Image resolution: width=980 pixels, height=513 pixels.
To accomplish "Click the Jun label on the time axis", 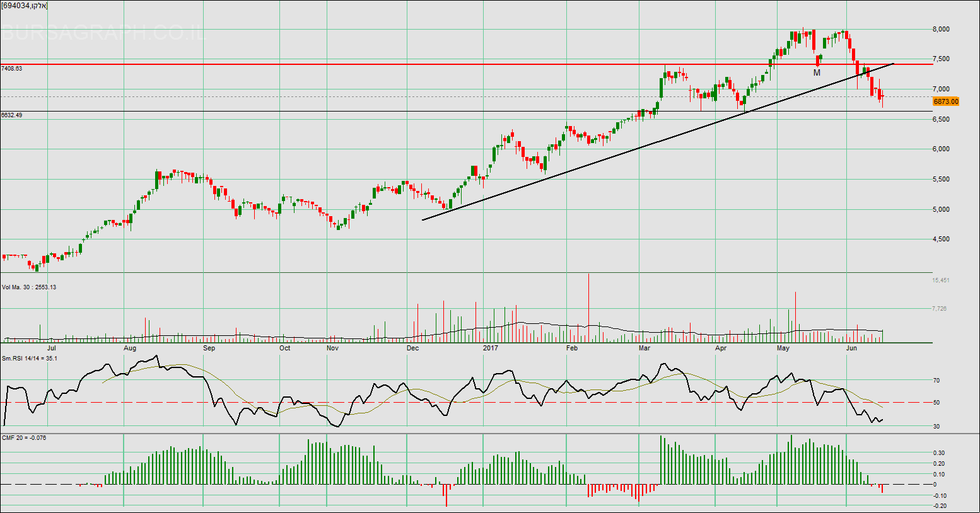I will tap(851, 348).
